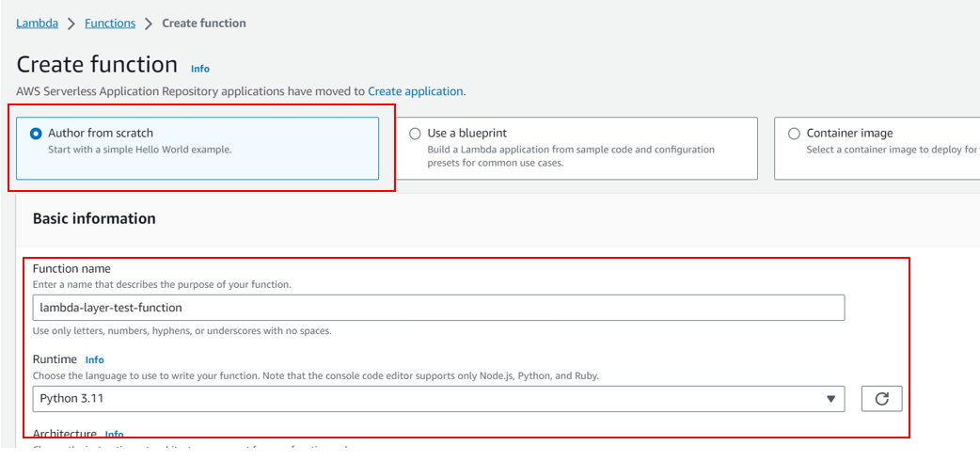980x462 pixels.
Task: Select the Container image radio button
Action: click(x=794, y=134)
